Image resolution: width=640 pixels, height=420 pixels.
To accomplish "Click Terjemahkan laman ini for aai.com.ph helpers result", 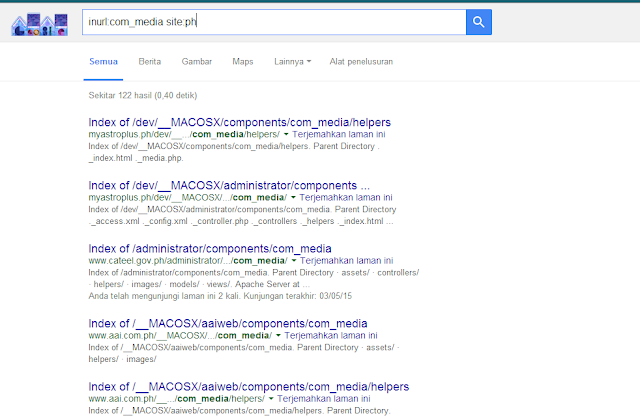I will point(324,399).
